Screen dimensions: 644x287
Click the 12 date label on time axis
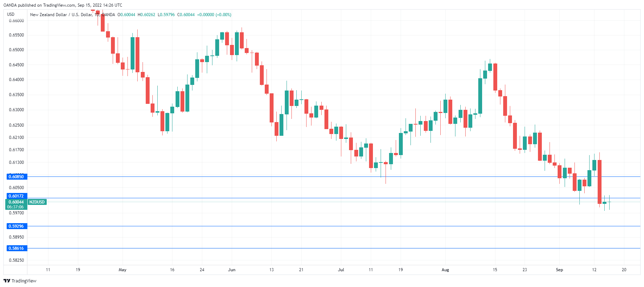(x=594, y=270)
